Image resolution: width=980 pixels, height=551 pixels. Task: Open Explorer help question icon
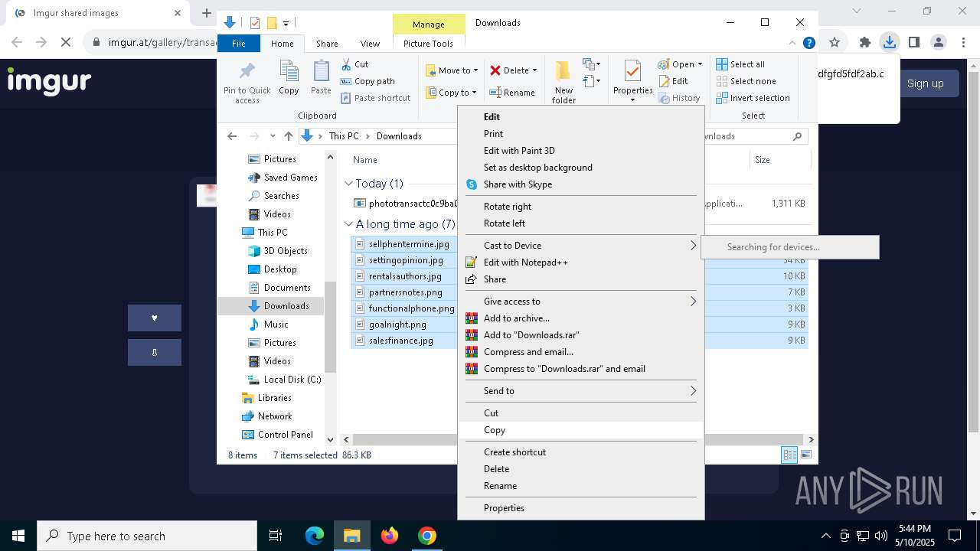pos(808,44)
